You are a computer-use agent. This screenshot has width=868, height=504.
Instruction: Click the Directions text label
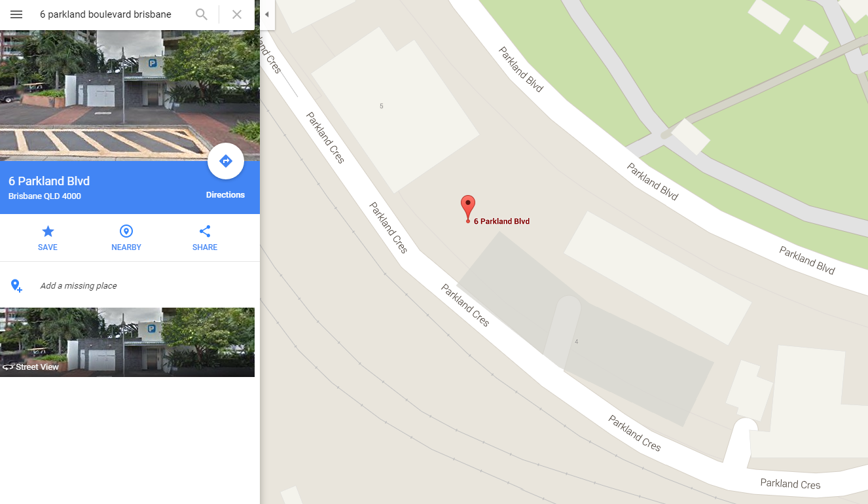click(225, 195)
